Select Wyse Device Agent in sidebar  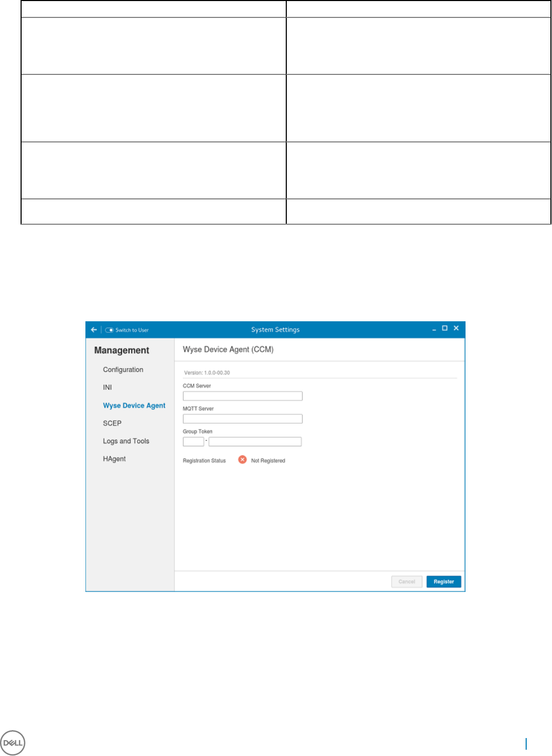134,406
